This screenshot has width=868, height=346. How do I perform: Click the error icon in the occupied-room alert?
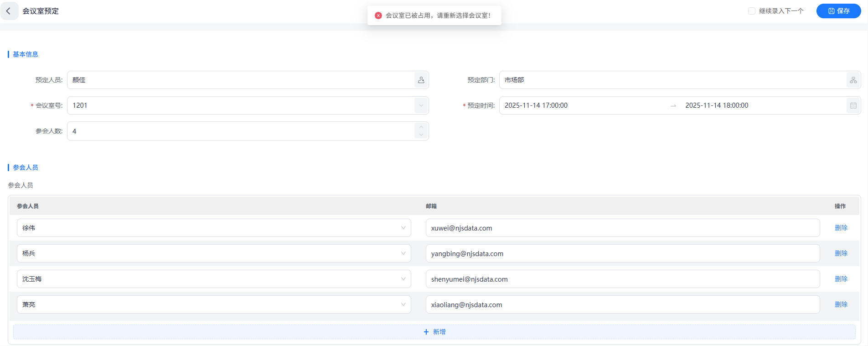pyautogui.click(x=378, y=16)
